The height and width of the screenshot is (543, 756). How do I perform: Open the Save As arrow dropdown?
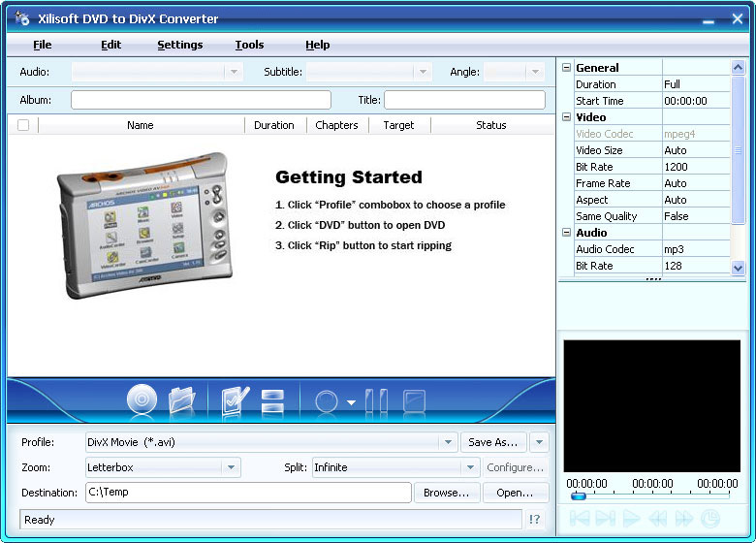(x=539, y=442)
